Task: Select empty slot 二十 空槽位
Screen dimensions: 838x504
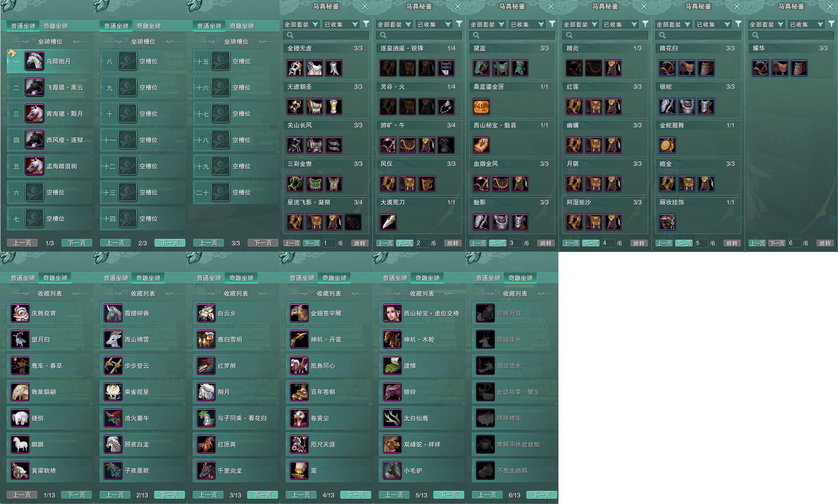Action: pyautogui.click(x=236, y=192)
